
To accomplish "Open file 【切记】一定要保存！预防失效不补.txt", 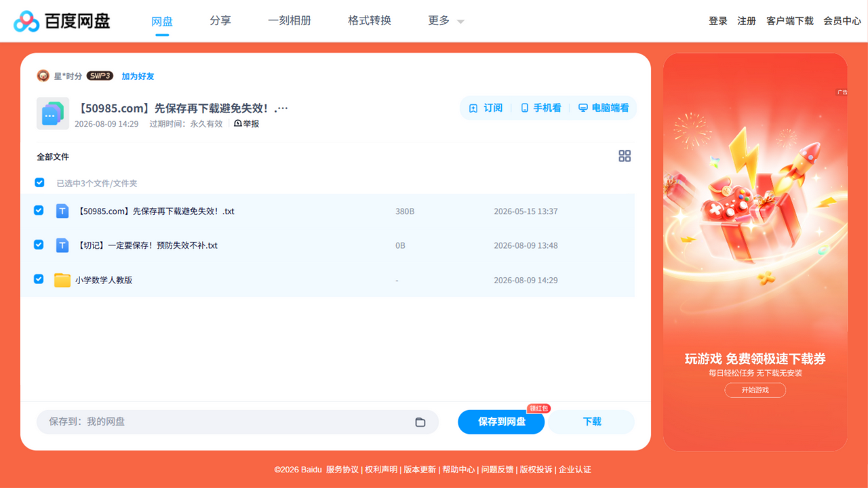I will tap(146, 245).
